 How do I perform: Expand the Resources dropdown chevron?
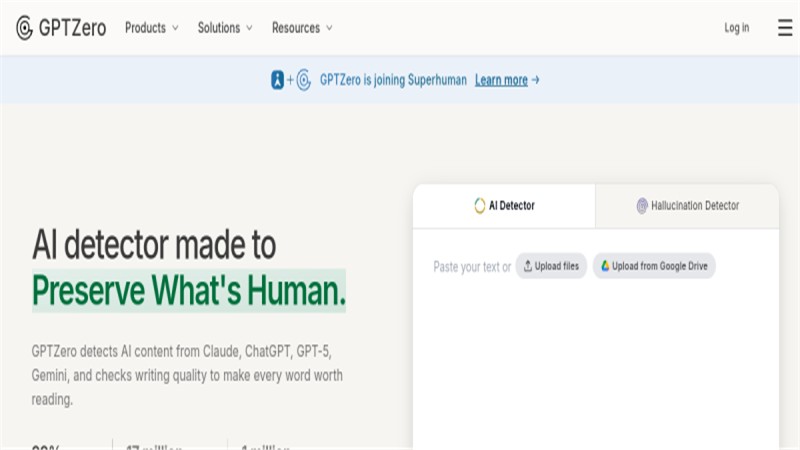[329, 28]
